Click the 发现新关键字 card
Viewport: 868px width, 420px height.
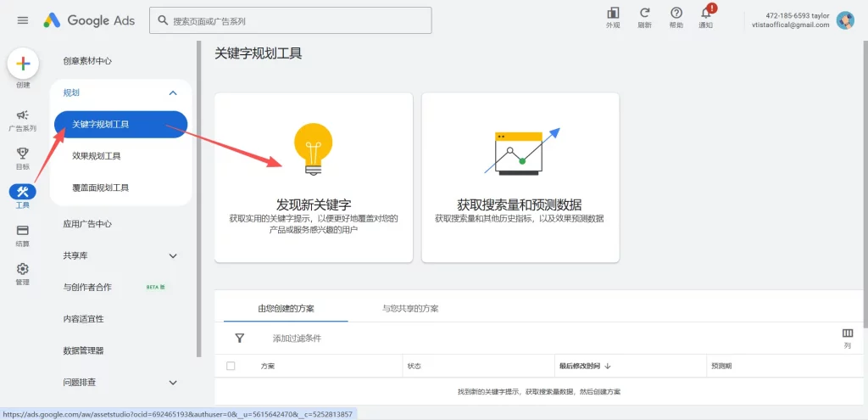[314, 177]
